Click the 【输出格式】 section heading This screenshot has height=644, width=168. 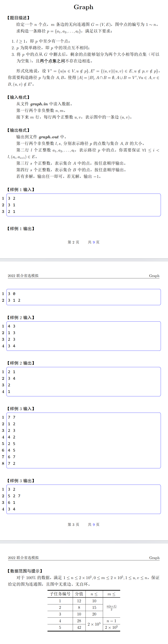click(x=19, y=130)
